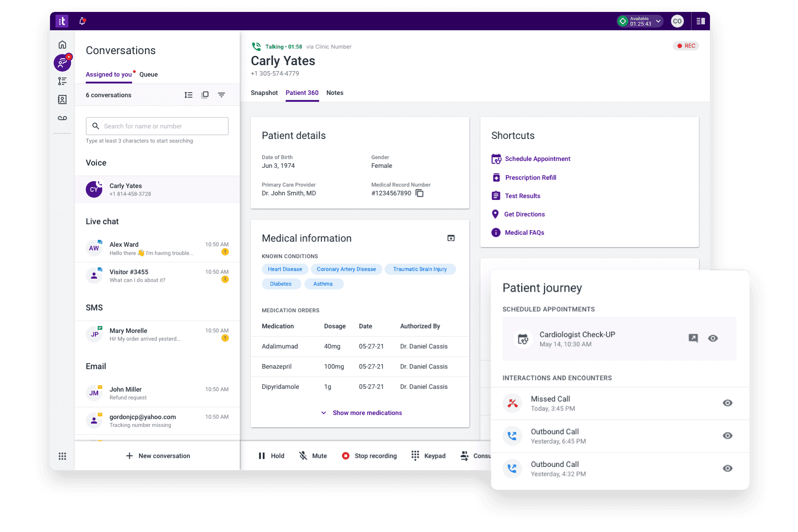798x532 pixels.
Task: Open the contacts icon in sidebar
Action: pos(62,100)
